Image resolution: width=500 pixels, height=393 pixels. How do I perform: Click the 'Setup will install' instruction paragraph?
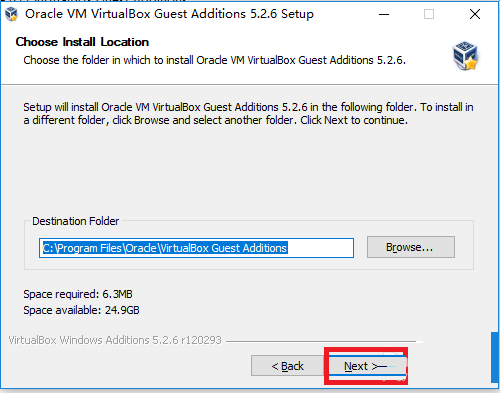248,114
